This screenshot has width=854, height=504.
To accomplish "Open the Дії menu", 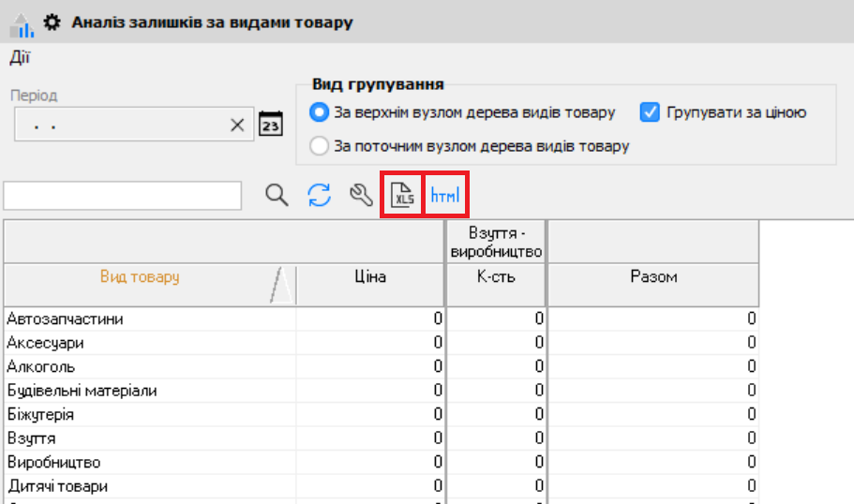I will coord(20,57).
